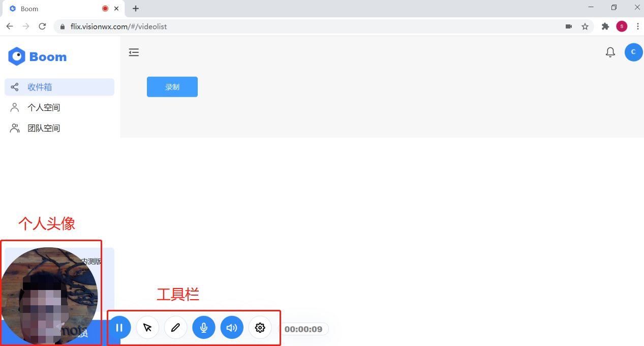Click camera permission icon in address bar

[x=569, y=26]
